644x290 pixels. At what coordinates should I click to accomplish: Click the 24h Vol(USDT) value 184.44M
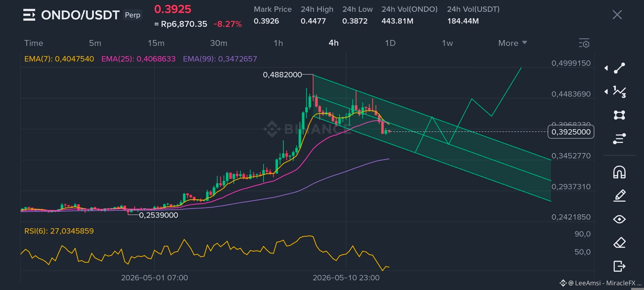[463, 21]
